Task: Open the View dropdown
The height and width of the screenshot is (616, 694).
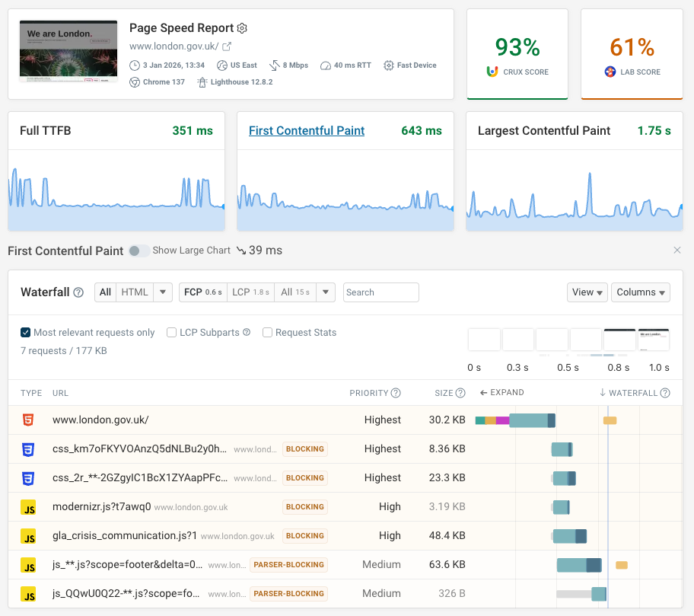Action: point(587,292)
